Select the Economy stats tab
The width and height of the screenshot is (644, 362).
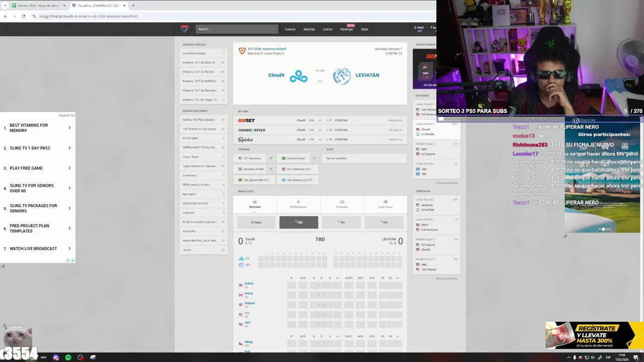pos(342,204)
